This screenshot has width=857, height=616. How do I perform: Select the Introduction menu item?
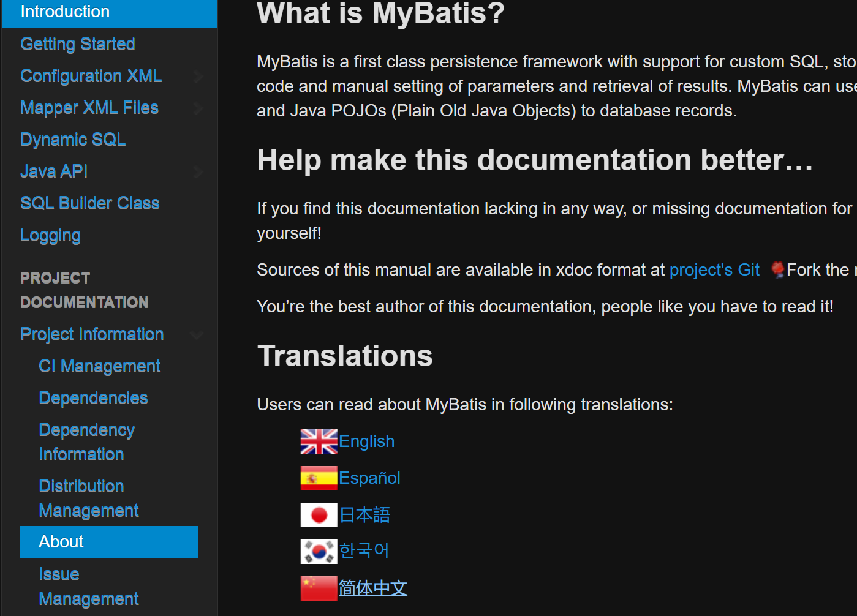(110, 12)
